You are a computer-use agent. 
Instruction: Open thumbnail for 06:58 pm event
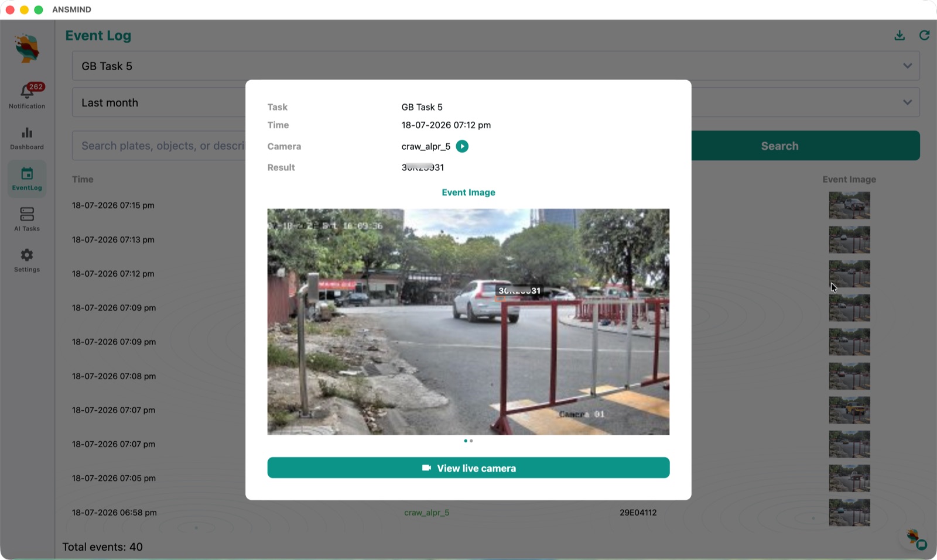pyautogui.click(x=849, y=513)
